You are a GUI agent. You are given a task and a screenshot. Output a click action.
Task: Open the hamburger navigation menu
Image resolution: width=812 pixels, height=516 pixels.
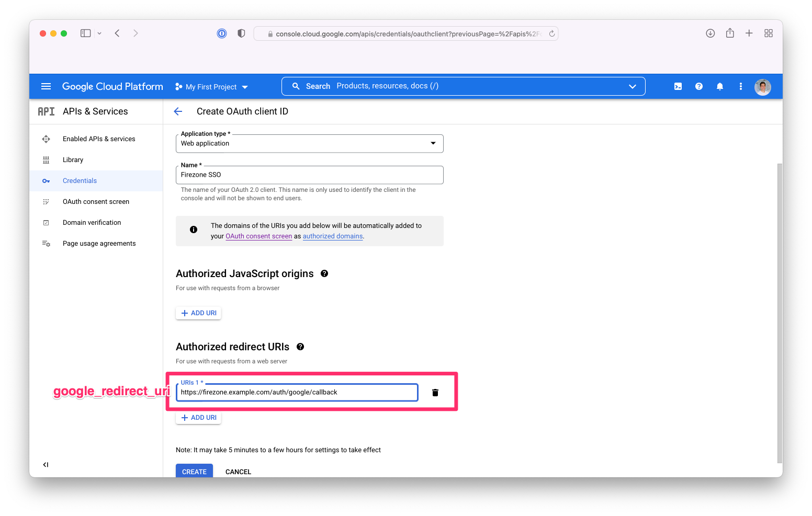(x=46, y=86)
